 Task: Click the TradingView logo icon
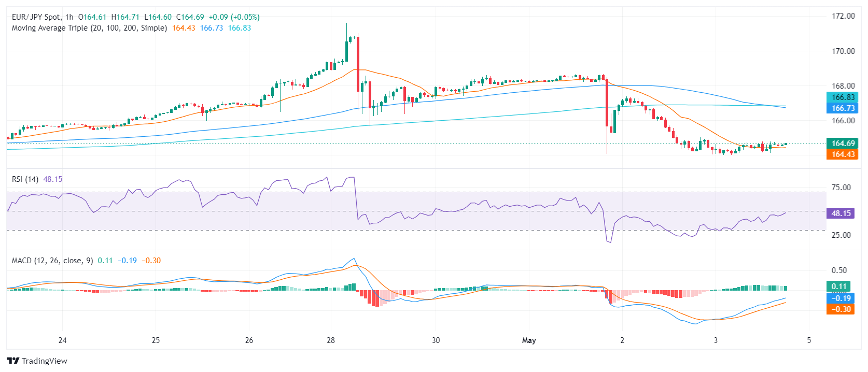point(13,361)
